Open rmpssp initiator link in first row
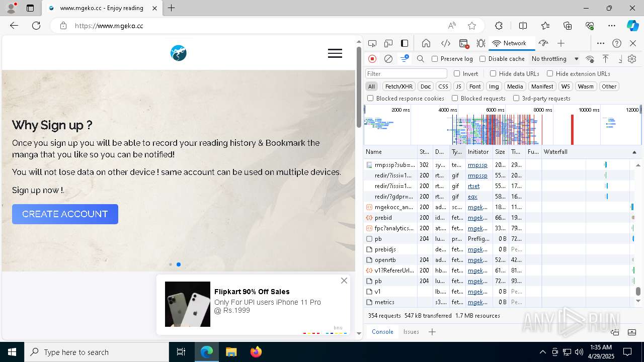The width and height of the screenshot is (644, 362). [477, 165]
